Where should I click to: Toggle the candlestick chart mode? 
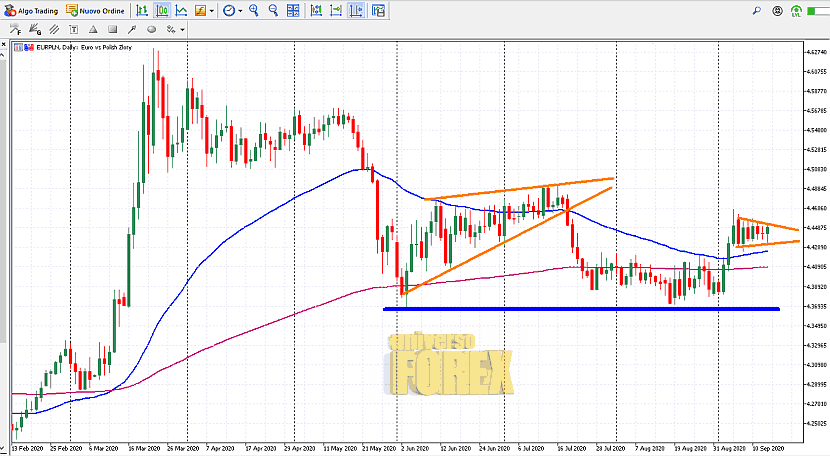point(162,10)
